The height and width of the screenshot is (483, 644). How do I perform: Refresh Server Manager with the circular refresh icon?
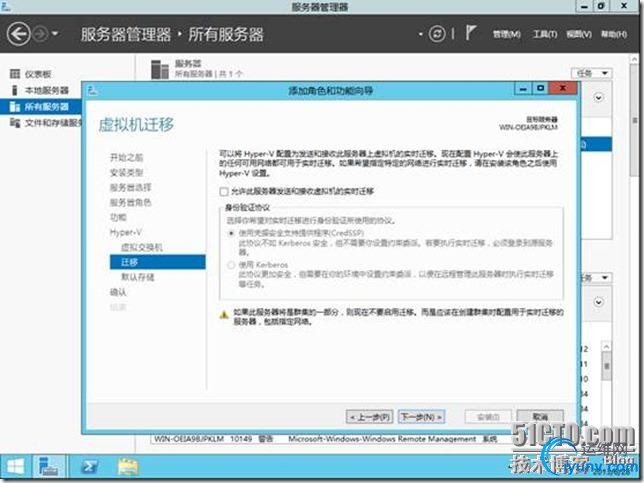tap(437, 34)
